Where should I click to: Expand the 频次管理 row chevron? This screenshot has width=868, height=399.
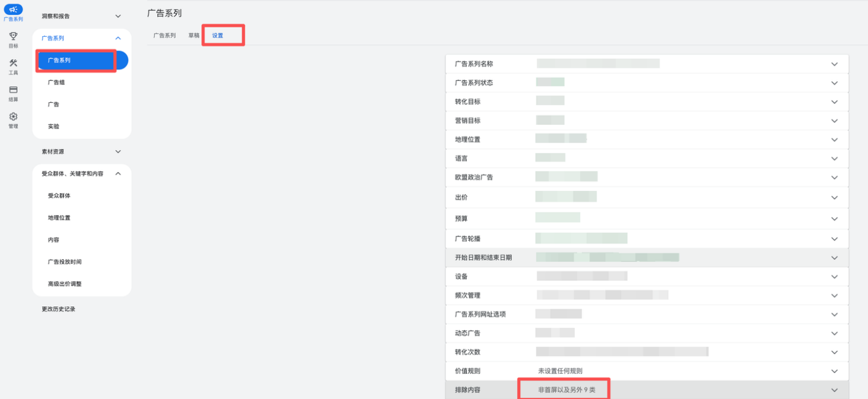click(x=834, y=296)
